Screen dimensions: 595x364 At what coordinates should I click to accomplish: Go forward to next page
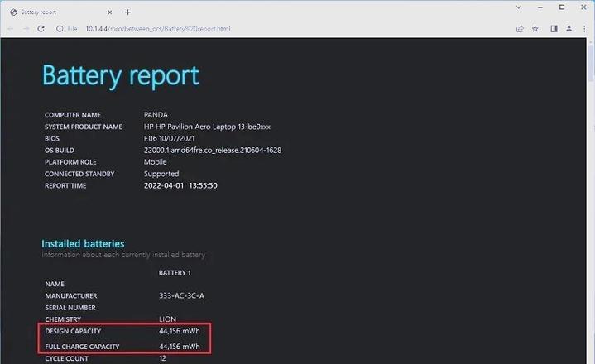pyautogui.click(x=26, y=29)
